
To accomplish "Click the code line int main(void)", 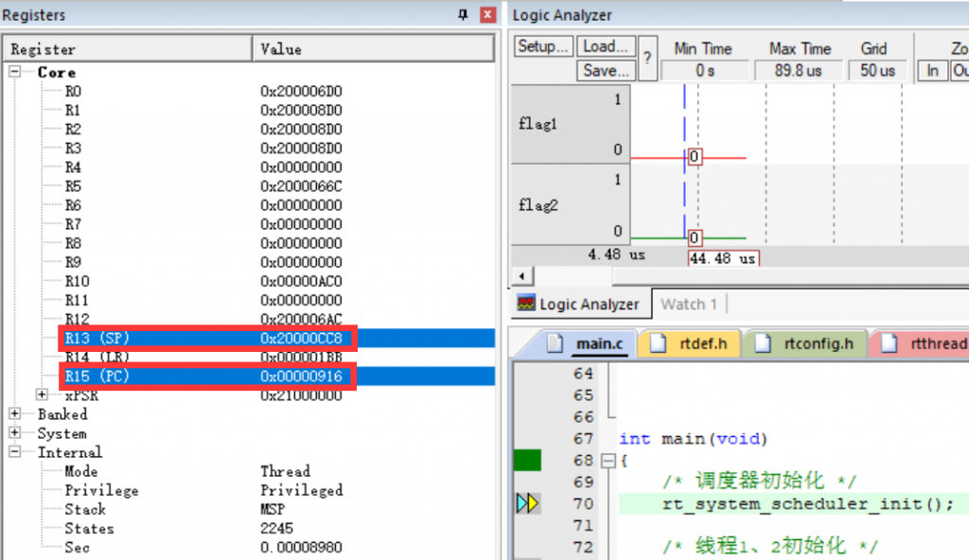I will (694, 439).
